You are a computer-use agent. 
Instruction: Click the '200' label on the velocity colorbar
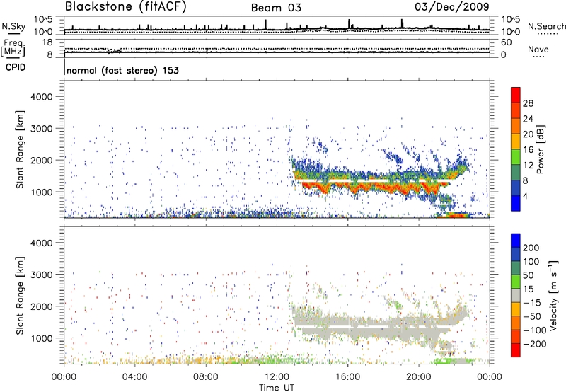coord(531,248)
